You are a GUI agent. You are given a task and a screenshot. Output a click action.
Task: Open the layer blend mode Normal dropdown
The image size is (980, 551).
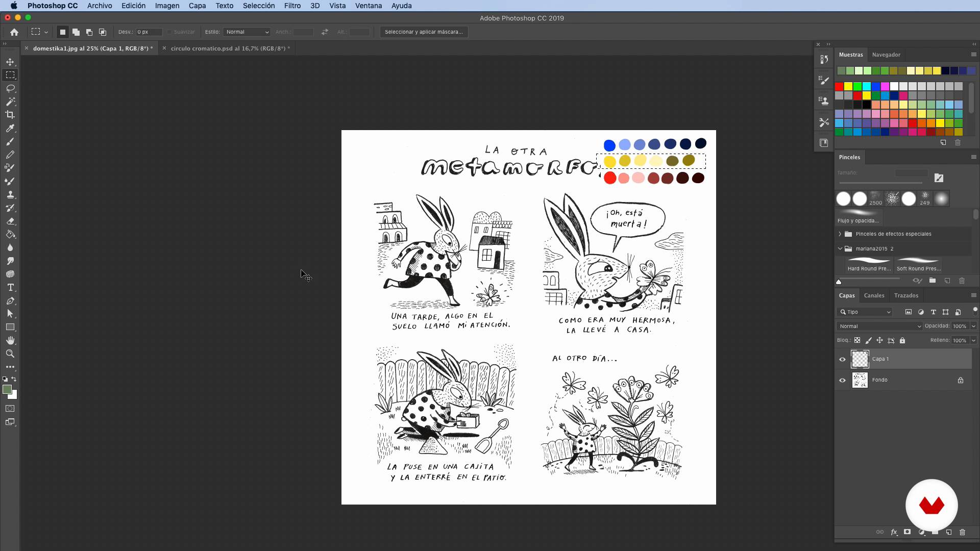(879, 326)
